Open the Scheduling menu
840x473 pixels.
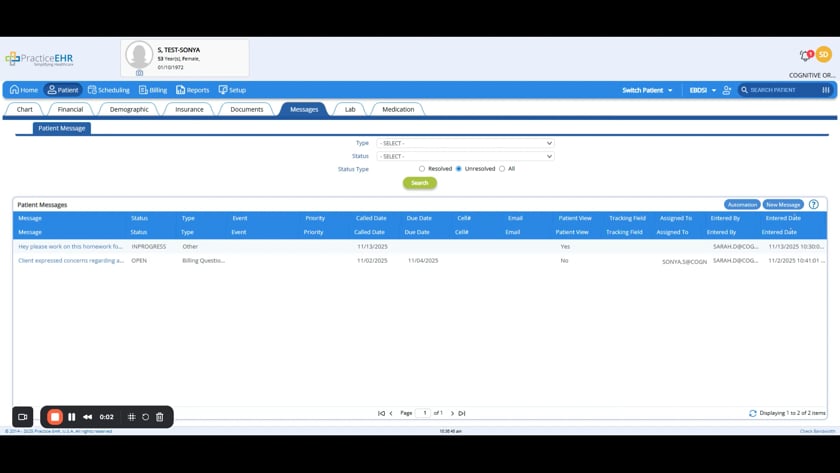[109, 90]
